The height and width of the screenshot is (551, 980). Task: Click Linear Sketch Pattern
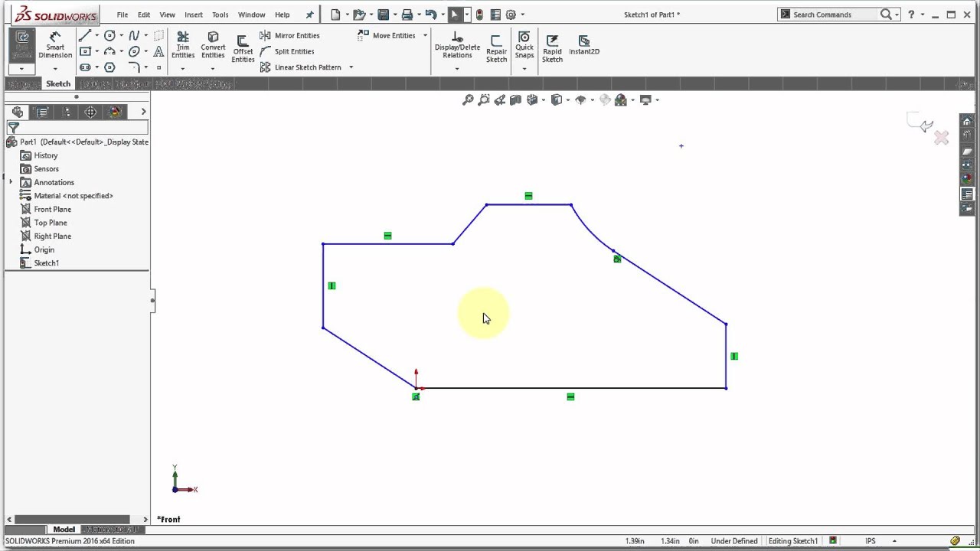(x=300, y=67)
